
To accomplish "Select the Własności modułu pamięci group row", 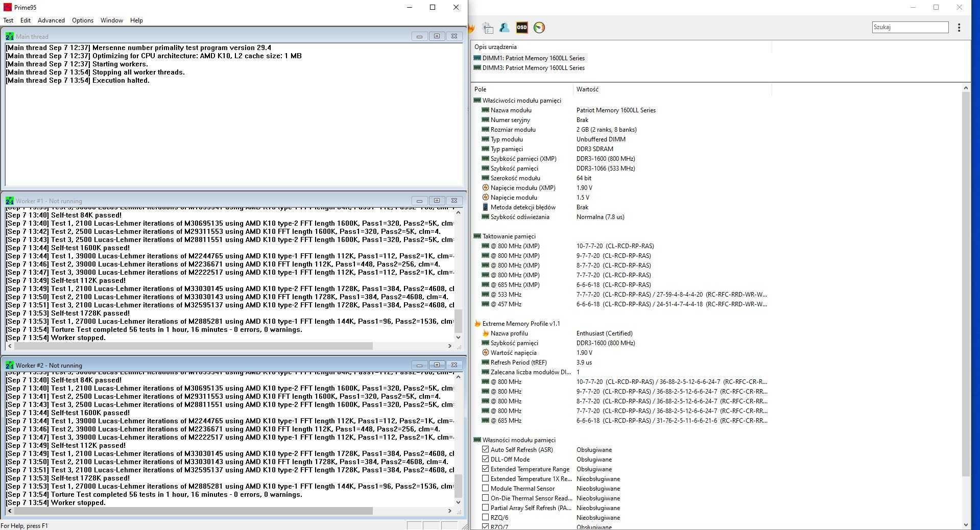I will [514, 440].
